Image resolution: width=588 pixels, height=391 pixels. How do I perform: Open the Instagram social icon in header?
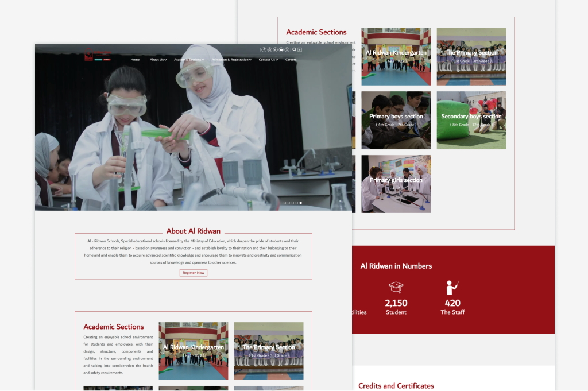coord(270,49)
